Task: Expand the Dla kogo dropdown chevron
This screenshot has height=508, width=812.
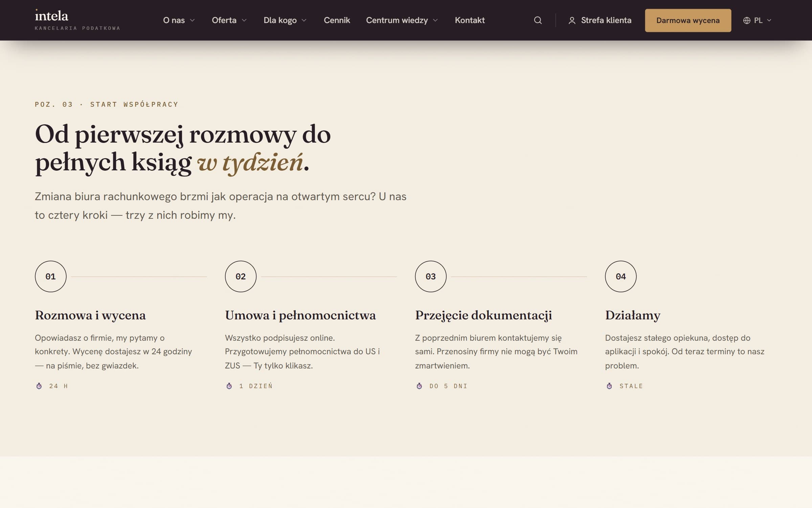Action: (x=304, y=20)
